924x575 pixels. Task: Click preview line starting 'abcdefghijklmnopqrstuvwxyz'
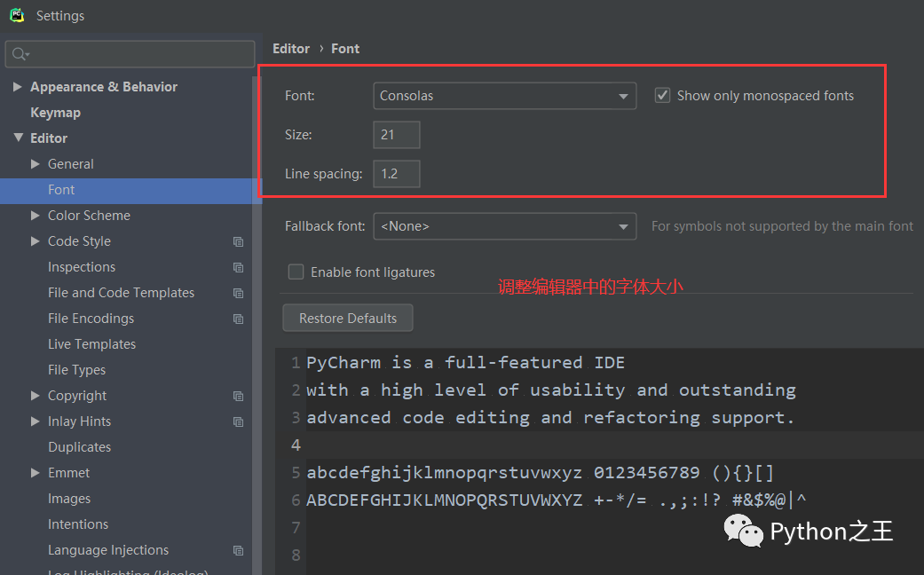click(x=540, y=472)
